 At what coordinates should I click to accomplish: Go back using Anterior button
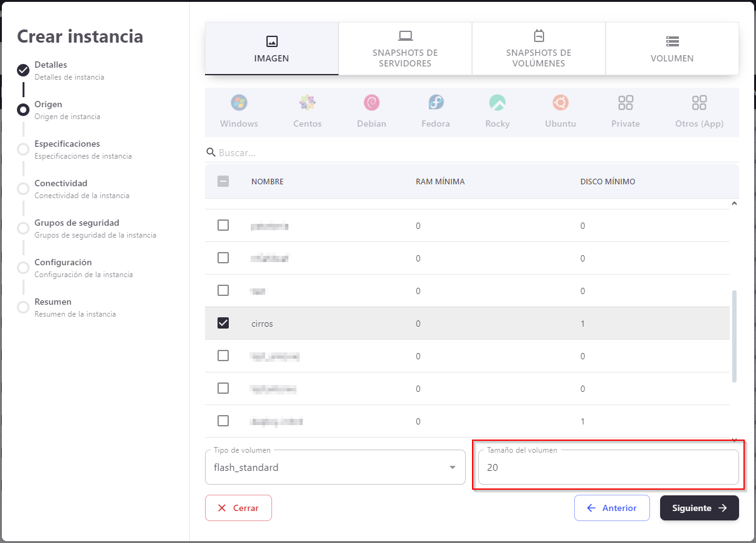611,508
